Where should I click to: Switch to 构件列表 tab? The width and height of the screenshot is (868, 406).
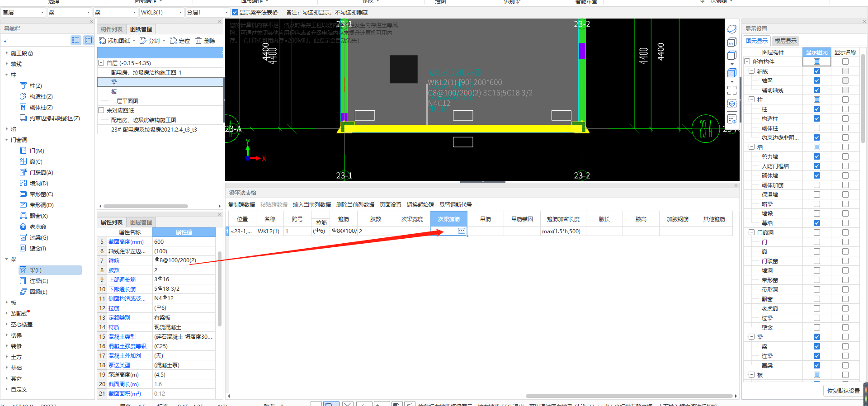[112, 29]
